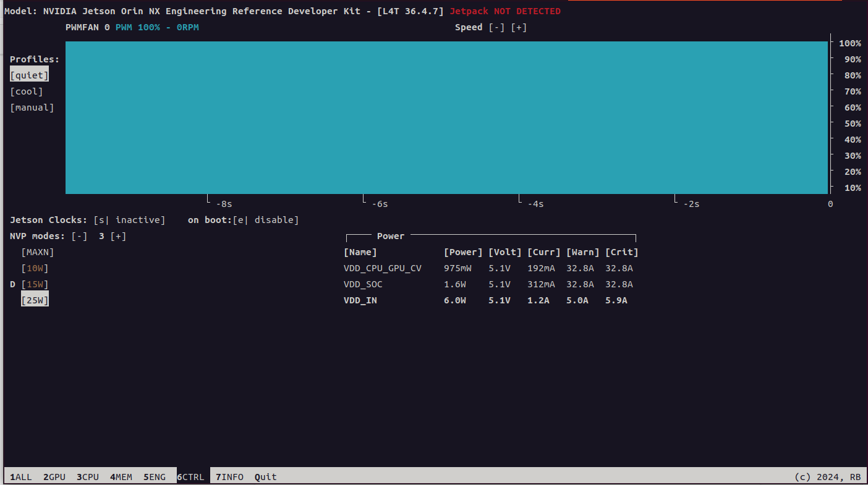This screenshot has height=485, width=868.
Task: Click the [Curr] column header
Action: [544, 252]
